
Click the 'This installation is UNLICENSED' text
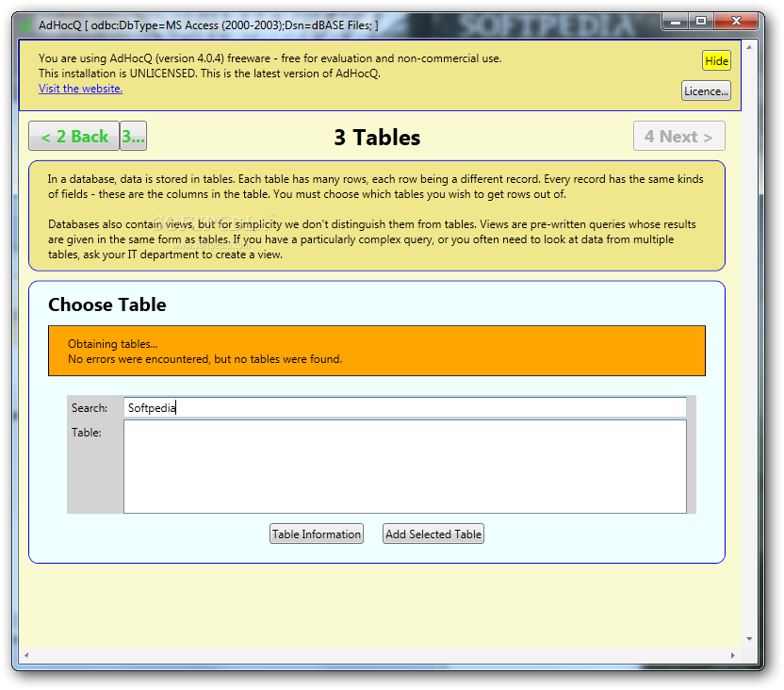pyautogui.click(x=118, y=74)
